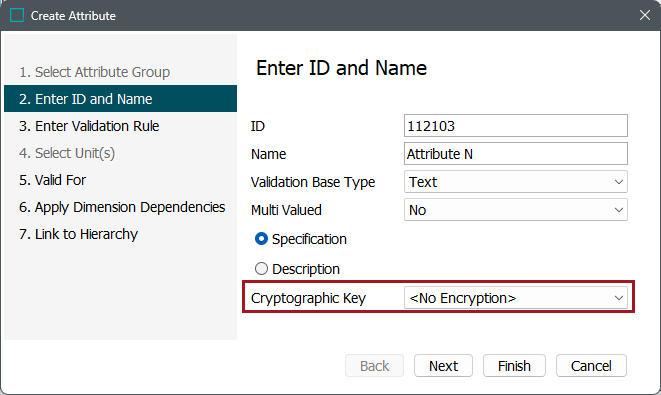The height and width of the screenshot is (395, 661).
Task: Focus the ID input field
Action: 516,126
